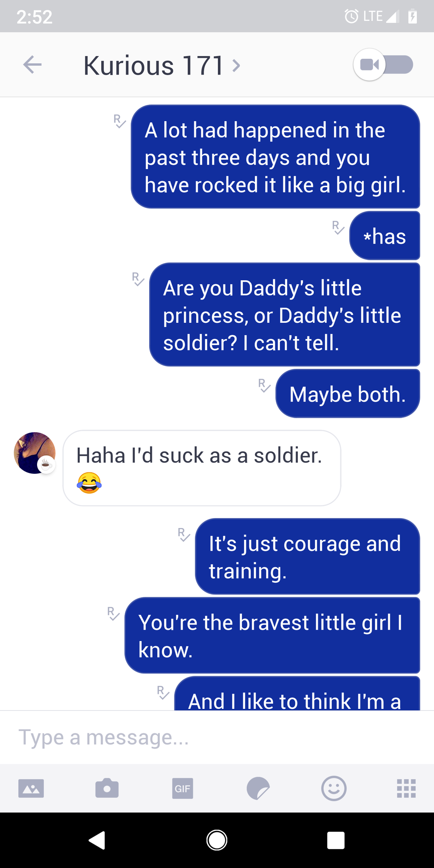The height and width of the screenshot is (868, 434).
Task: Tap the back arrow in the chat header
Action: tap(33, 65)
